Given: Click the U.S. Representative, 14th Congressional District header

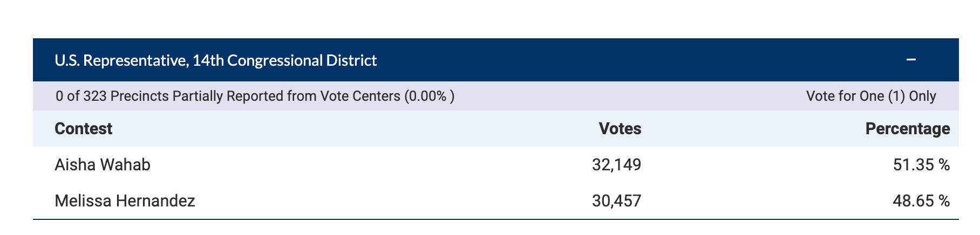Looking at the screenshot, I should (216, 60).
